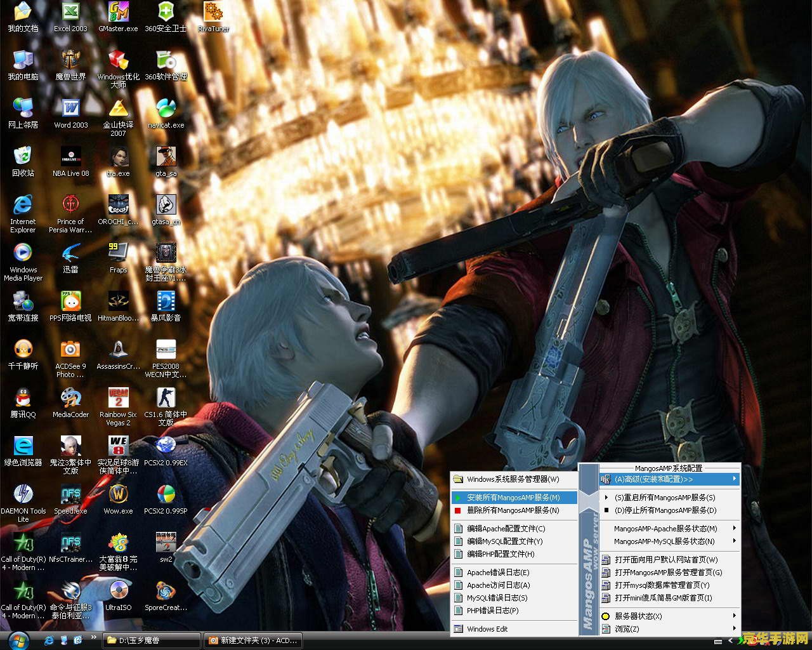Open PHP错误日志(P) menu item
The image size is (812, 650).
(x=514, y=611)
